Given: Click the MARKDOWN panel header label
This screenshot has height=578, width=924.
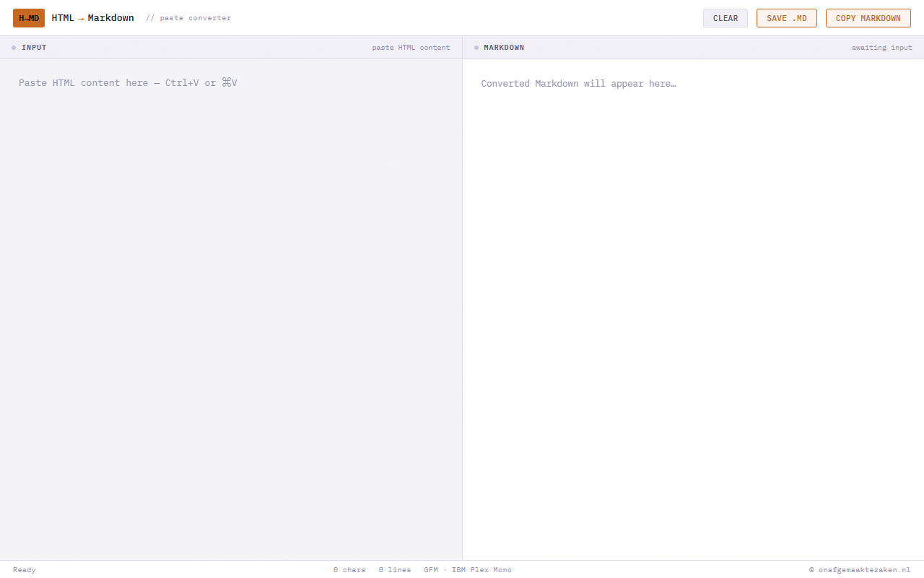Looking at the screenshot, I should (x=504, y=48).
